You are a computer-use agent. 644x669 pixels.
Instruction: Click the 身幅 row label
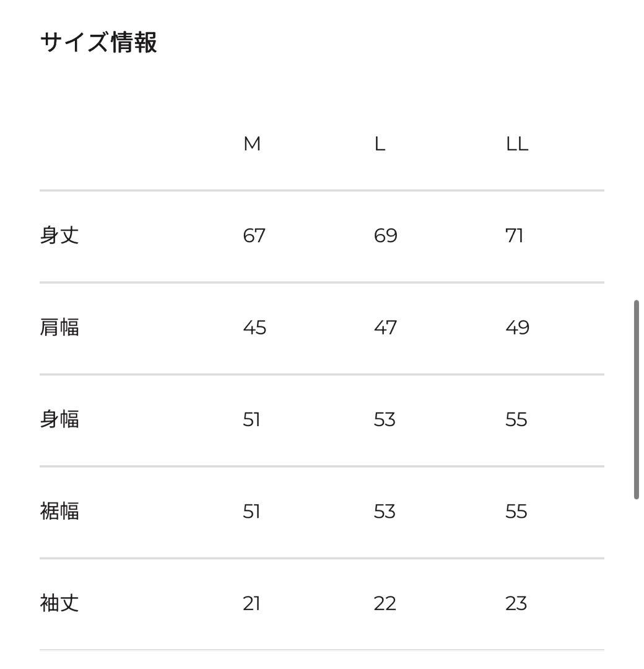pyautogui.click(x=59, y=419)
